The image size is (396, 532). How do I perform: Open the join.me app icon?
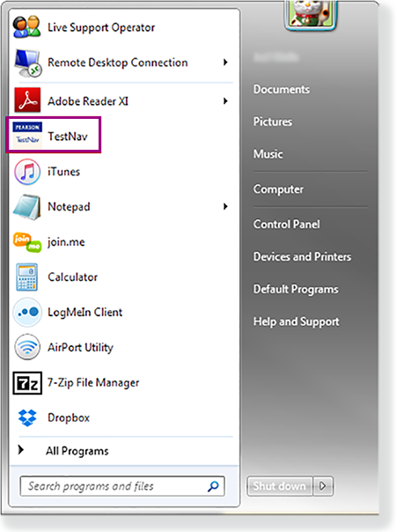27,242
